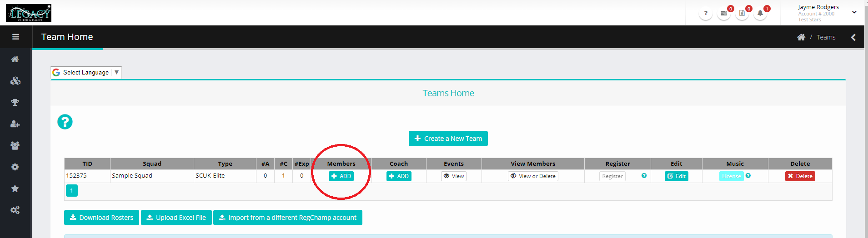The image size is (868, 238).
Task: Open the hamburger menu in sidebar
Action: click(x=15, y=37)
